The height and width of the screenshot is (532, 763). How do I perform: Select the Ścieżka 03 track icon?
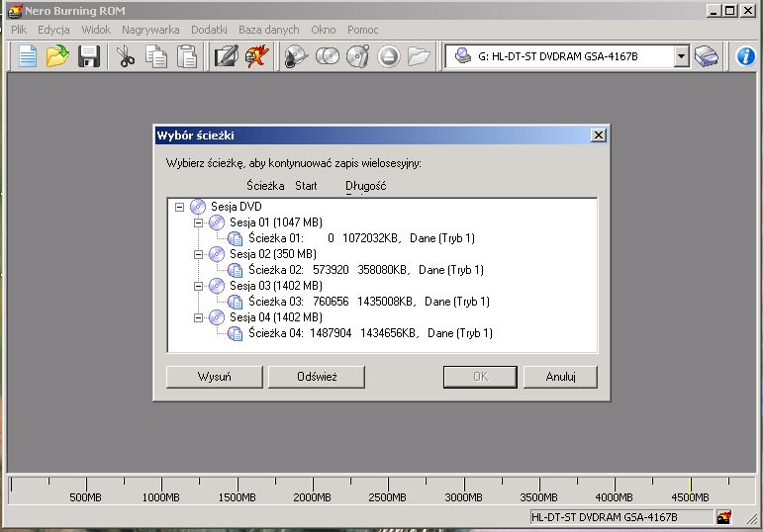[x=236, y=302]
